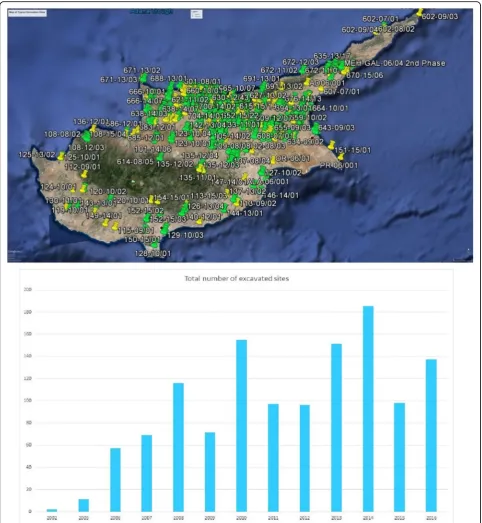Select the map label 149-14/01
This screenshot has width=482, height=523.
pyautogui.click(x=104, y=215)
